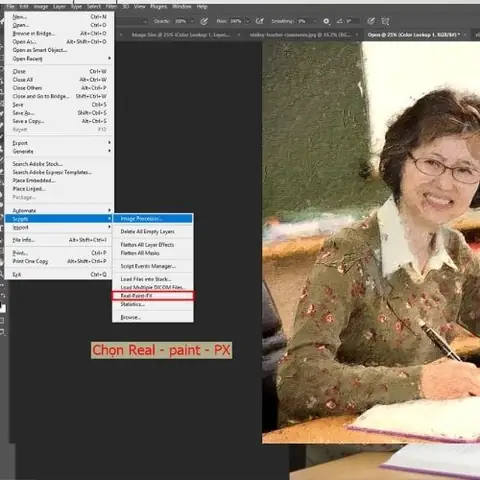Image resolution: width=480 pixels, height=480 pixels.
Task: Close the 'Open @ 25%' document tab
Action: pyautogui.click(x=465, y=34)
